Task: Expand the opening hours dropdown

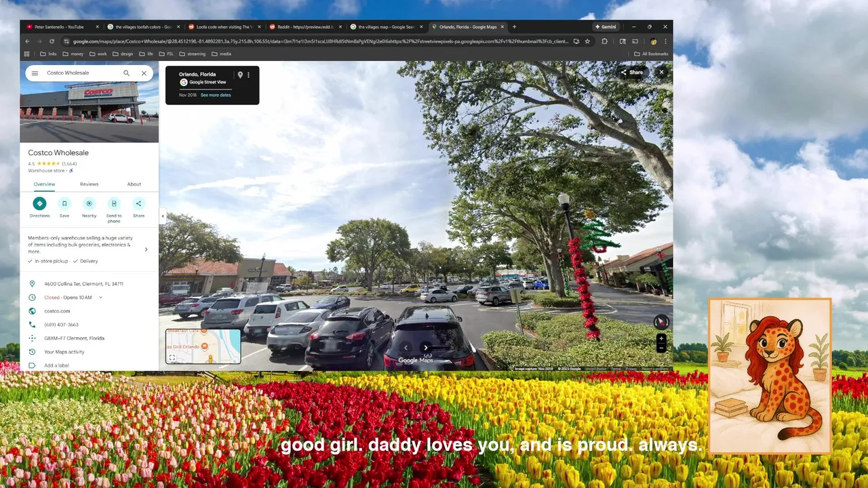Action: pos(100,298)
